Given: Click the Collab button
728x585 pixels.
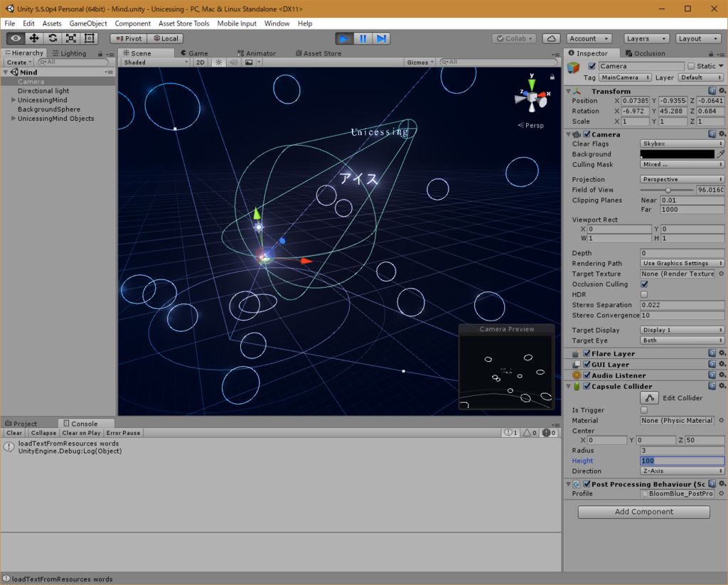Looking at the screenshot, I should coord(515,38).
